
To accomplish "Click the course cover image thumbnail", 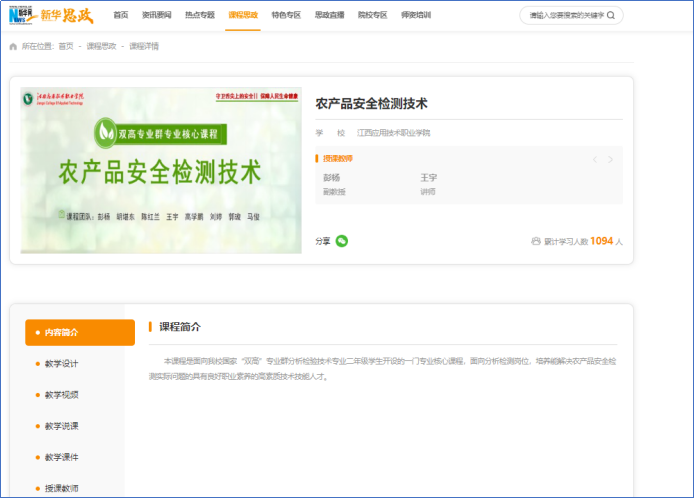I will [161, 171].
